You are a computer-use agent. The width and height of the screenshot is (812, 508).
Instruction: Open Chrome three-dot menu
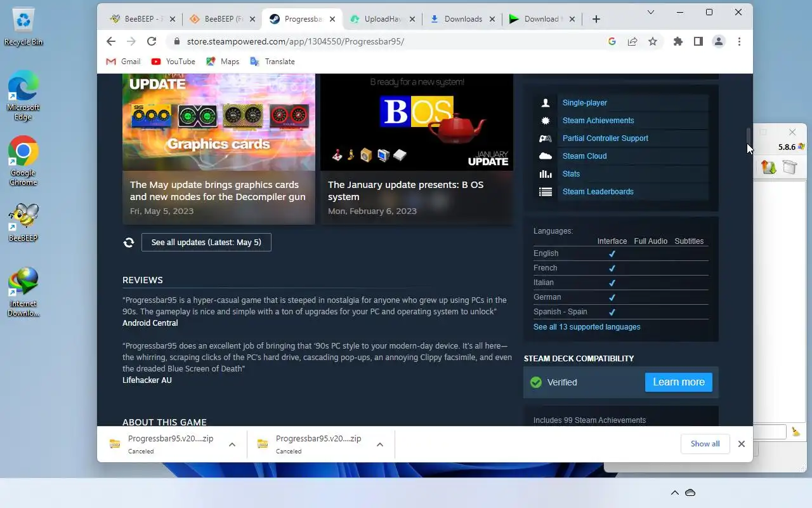[x=739, y=41]
